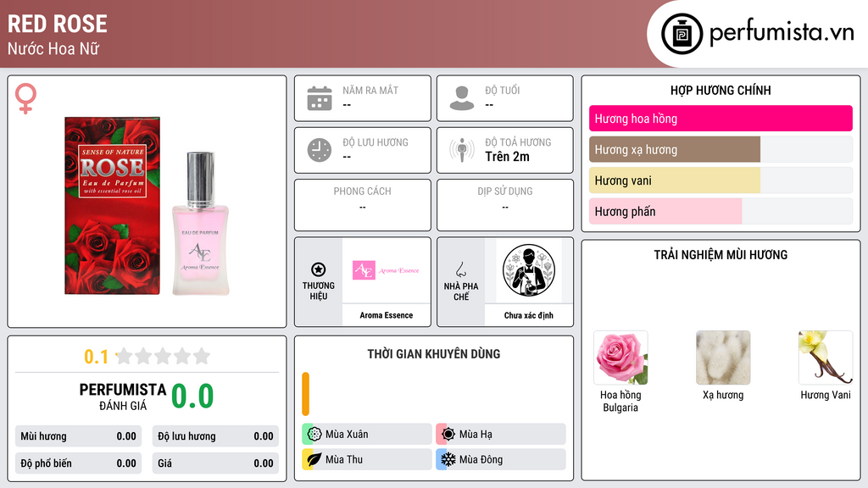The height and width of the screenshot is (488, 868).
Task: Click the Chưa xác định perfumer label
Action: pos(529,315)
